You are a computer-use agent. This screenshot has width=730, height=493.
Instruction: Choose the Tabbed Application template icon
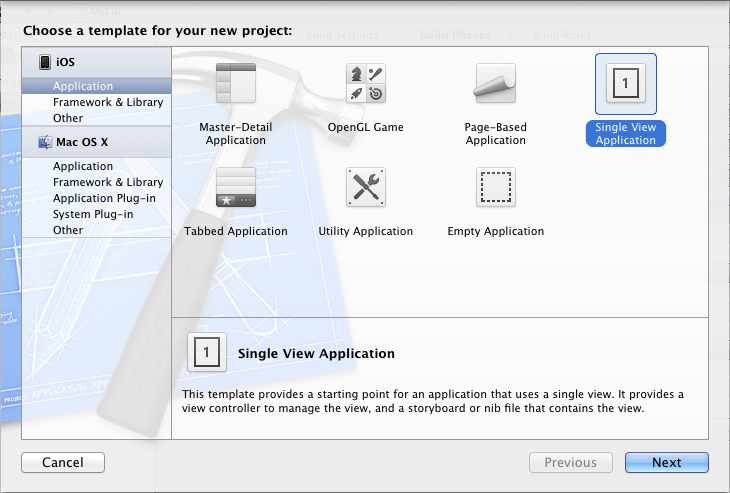[236, 187]
